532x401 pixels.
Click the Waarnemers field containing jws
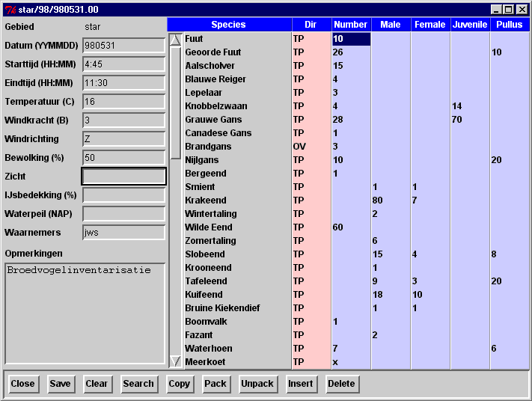[123, 233]
